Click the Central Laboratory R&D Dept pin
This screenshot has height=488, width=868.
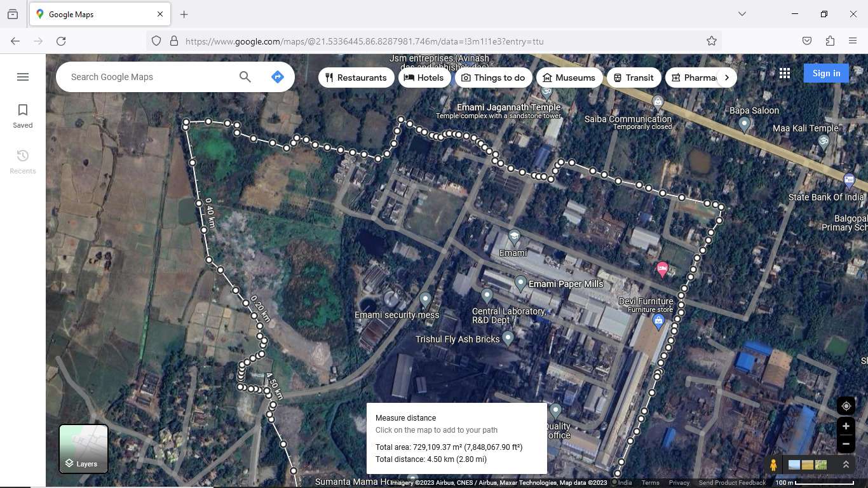pyautogui.click(x=487, y=296)
